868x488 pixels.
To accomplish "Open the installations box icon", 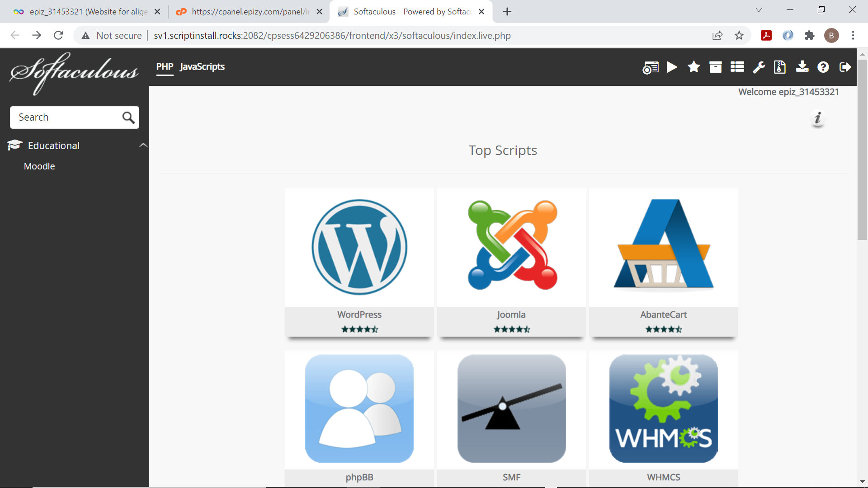I will [x=715, y=67].
